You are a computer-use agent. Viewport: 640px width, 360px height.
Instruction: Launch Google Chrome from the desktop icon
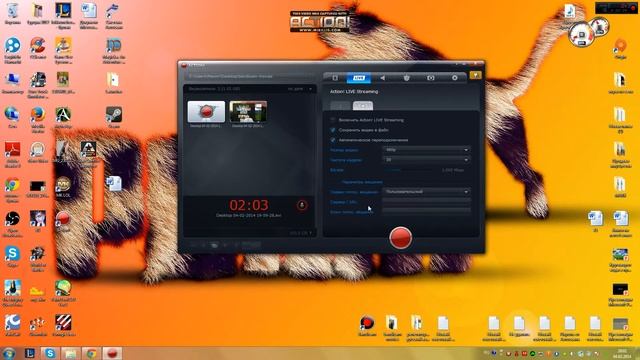tap(13, 189)
